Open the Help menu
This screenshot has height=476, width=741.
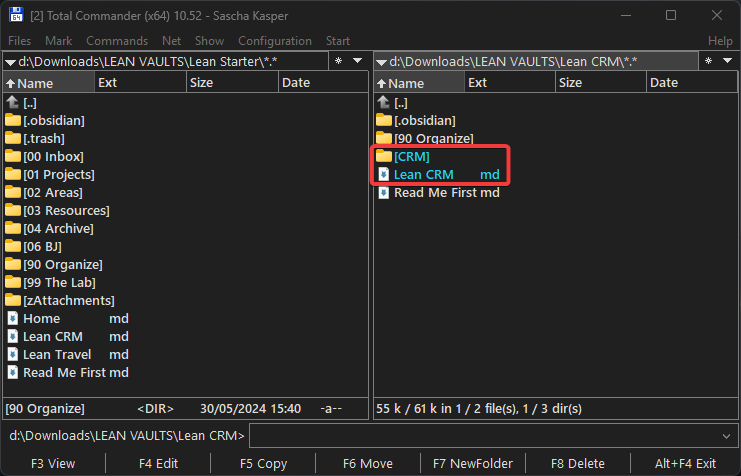tap(720, 41)
